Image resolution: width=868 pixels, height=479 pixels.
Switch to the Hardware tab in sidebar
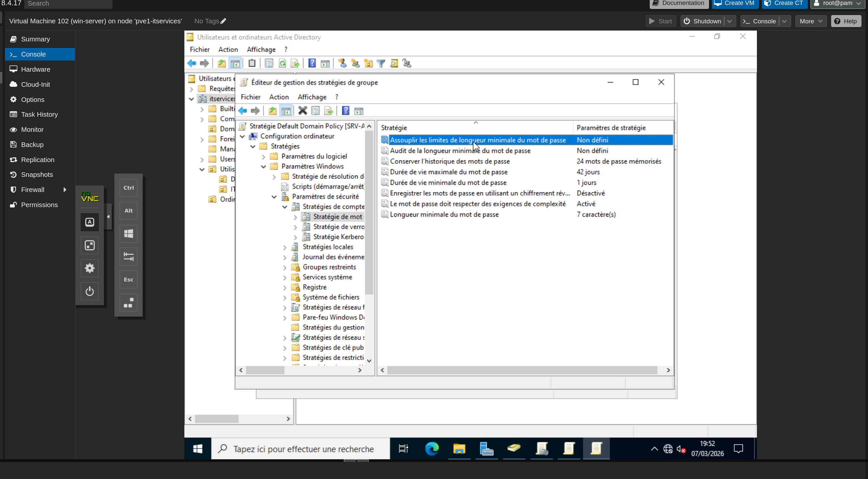pos(35,69)
